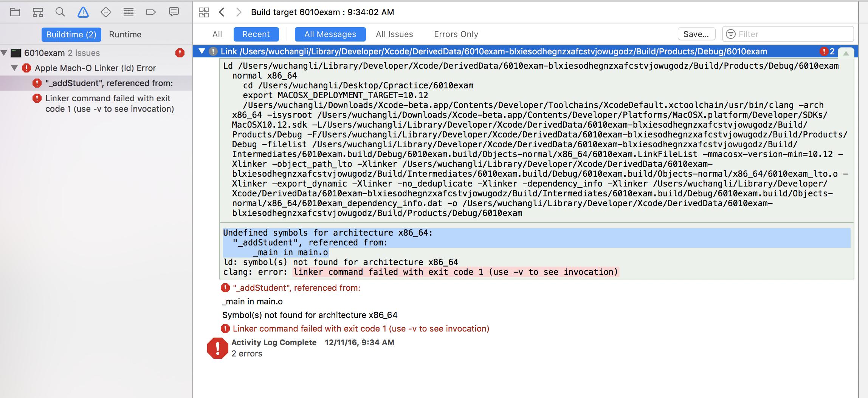The height and width of the screenshot is (398, 868).
Task: Click Symbol(s) not found for architecture line
Action: pyautogui.click(x=310, y=315)
